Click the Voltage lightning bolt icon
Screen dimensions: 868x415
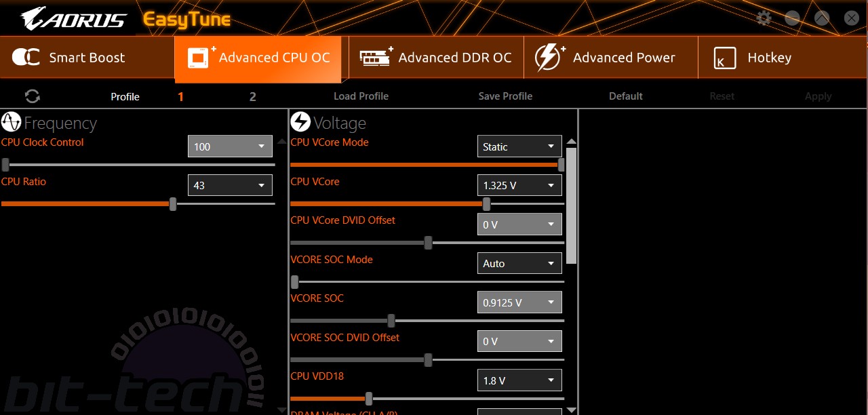click(300, 122)
